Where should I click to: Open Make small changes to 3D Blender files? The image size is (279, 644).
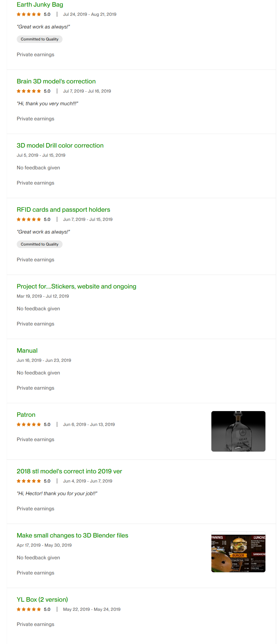[x=72, y=536]
